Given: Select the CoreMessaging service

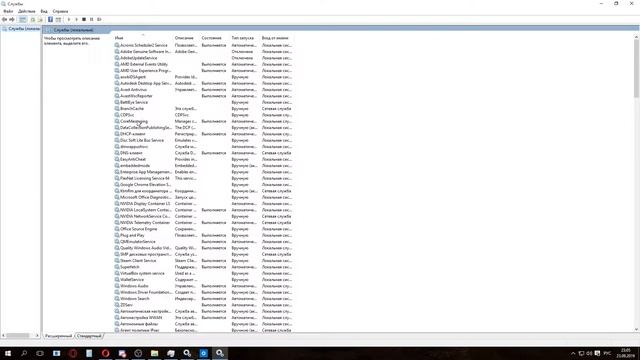Looking at the screenshot, I should pos(203,121).
